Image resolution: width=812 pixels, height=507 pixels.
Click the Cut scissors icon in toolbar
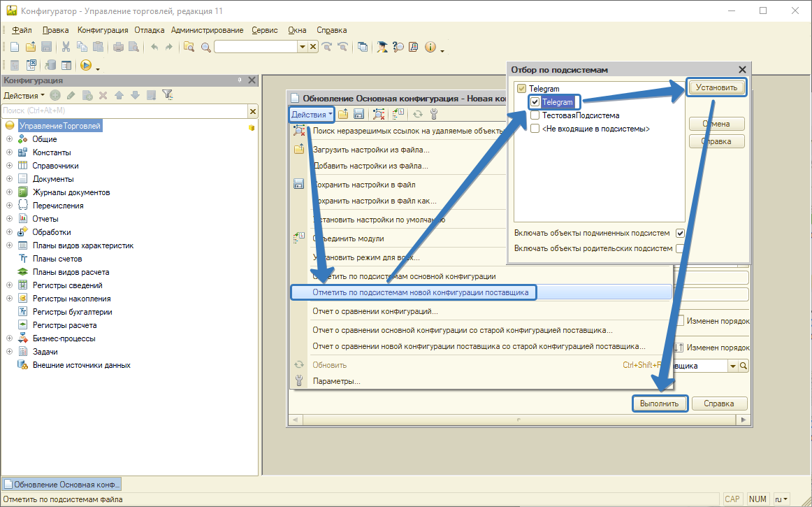pyautogui.click(x=66, y=47)
